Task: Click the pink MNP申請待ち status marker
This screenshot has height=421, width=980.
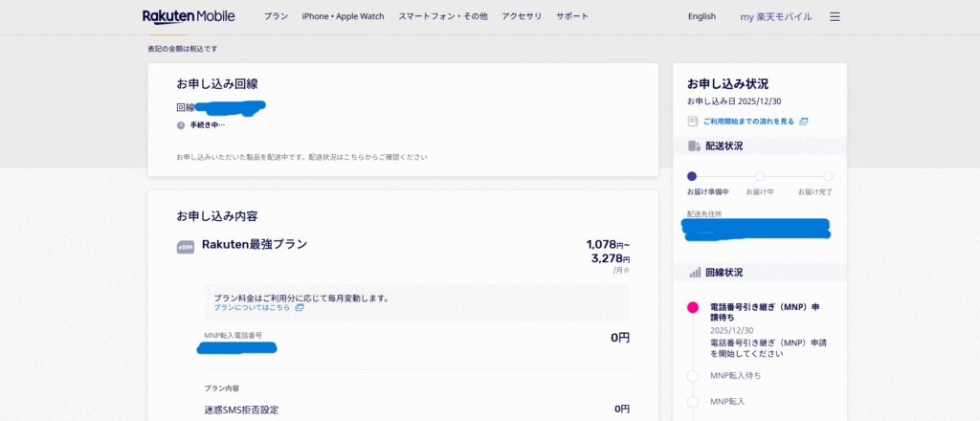Action: 693,307
